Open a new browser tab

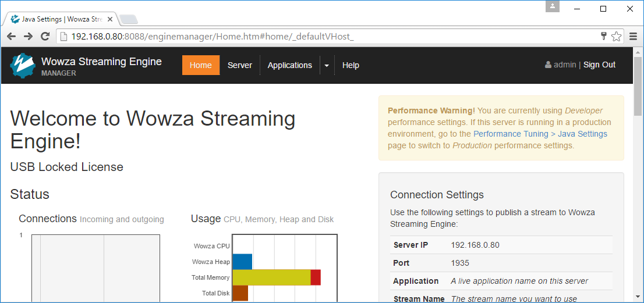(x=129, y=19)
